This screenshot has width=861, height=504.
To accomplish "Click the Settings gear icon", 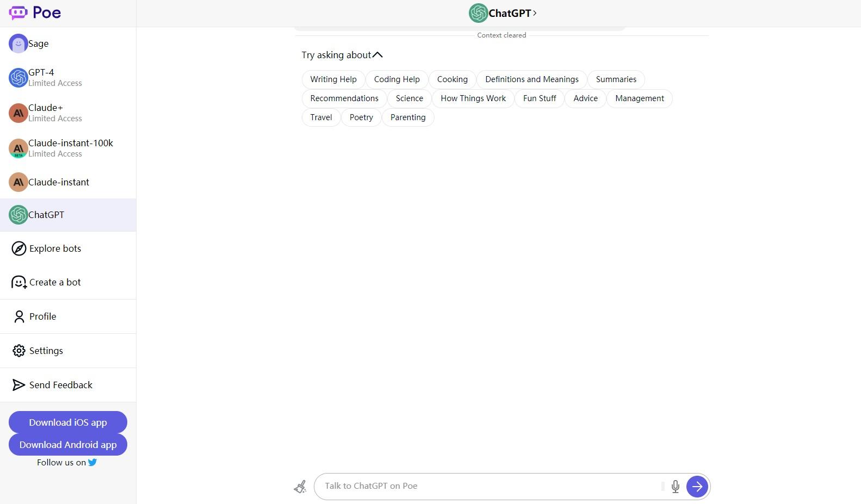I will point(19,351).
